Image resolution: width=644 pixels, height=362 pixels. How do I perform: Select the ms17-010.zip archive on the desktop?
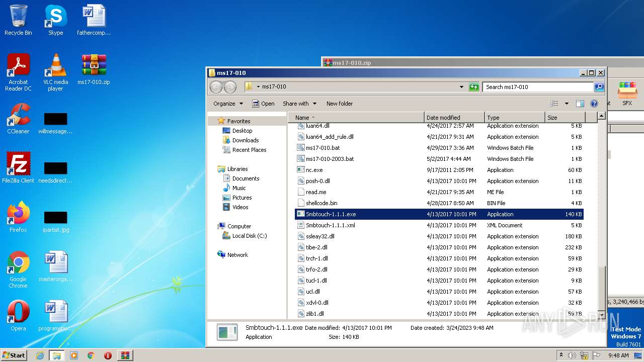pos(94,69)
